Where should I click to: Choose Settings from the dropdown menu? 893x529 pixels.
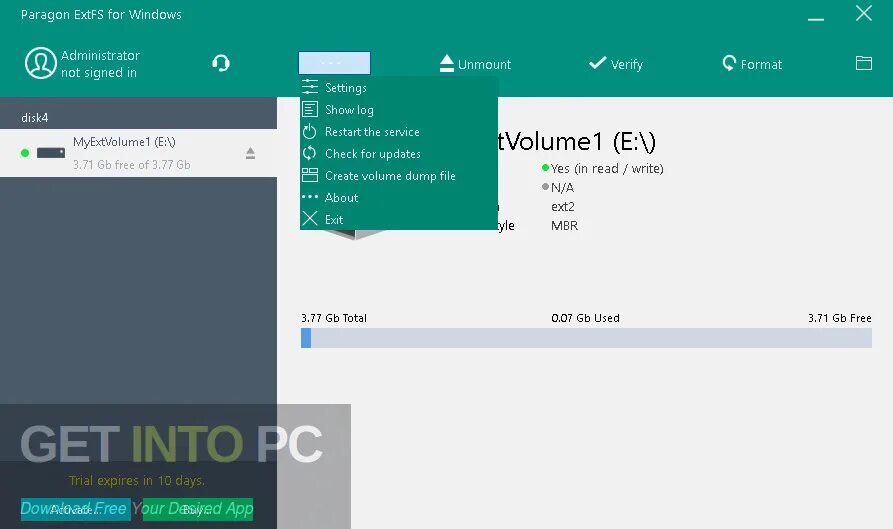tap(399, 88)
